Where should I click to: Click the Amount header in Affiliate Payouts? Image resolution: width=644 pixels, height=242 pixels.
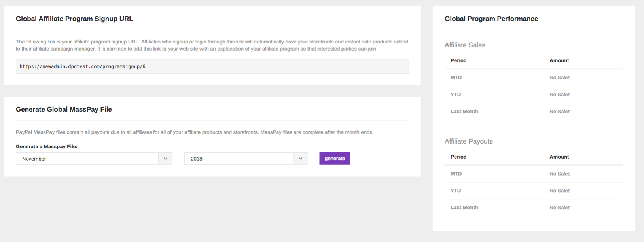coord(559,157)
